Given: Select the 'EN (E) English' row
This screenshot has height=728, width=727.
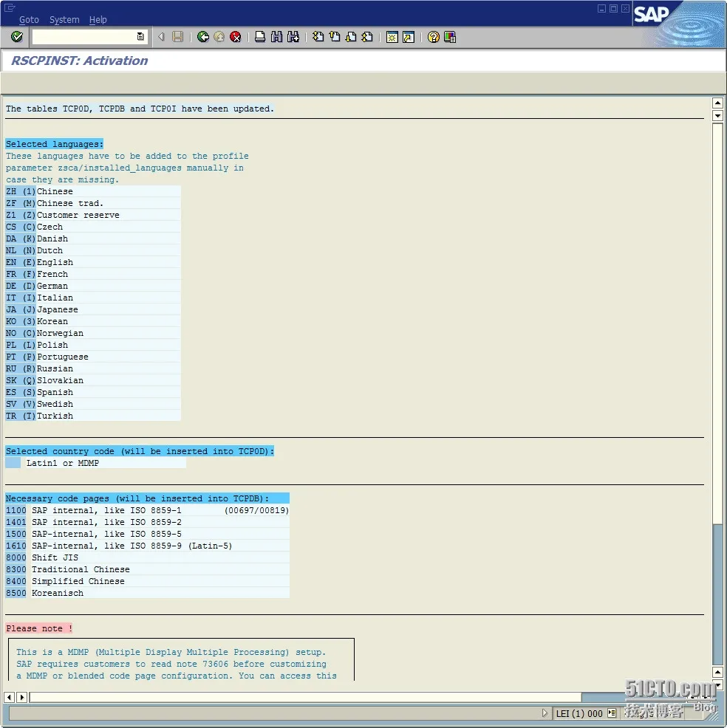Looking at the screenshot, I should (x=93, y=262).
